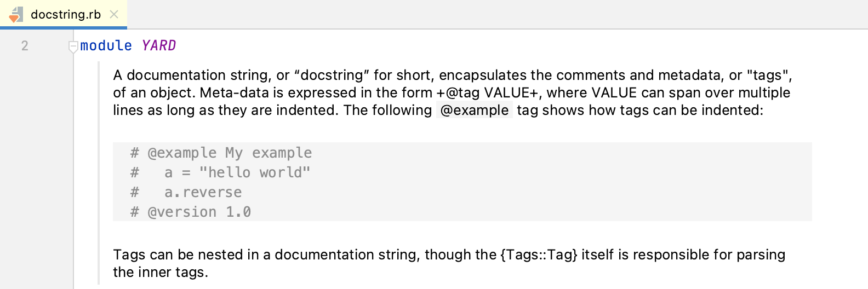Collapse the module YARD fold marker
868x289 pixels.
73,47
